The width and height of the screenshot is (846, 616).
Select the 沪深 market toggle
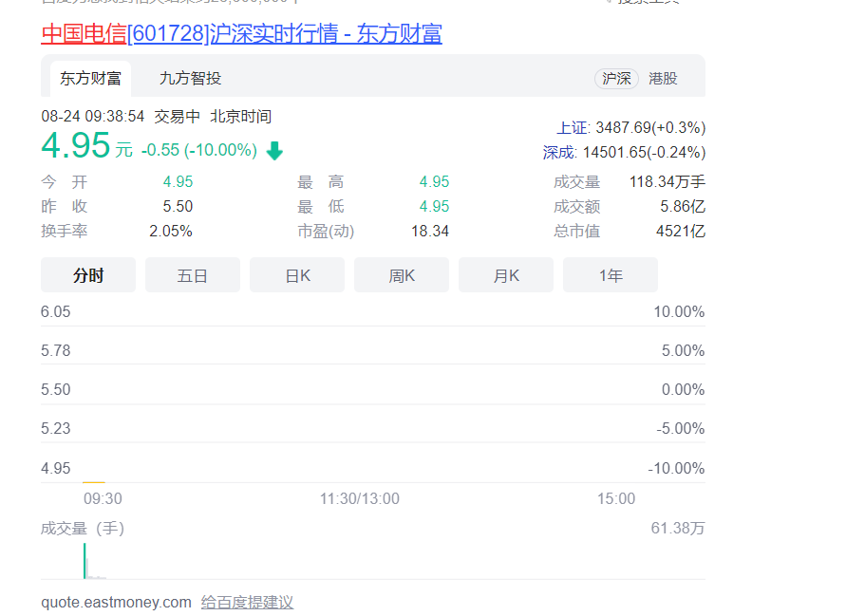pyautogui.click(x=616, y=79)
